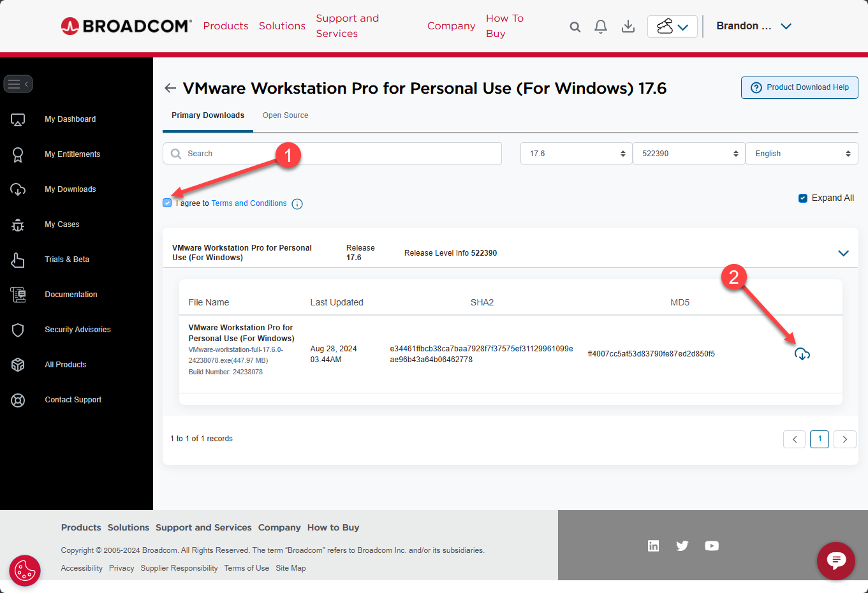Click the 'Aug 28, 2024' last updated value

(333, 349)
